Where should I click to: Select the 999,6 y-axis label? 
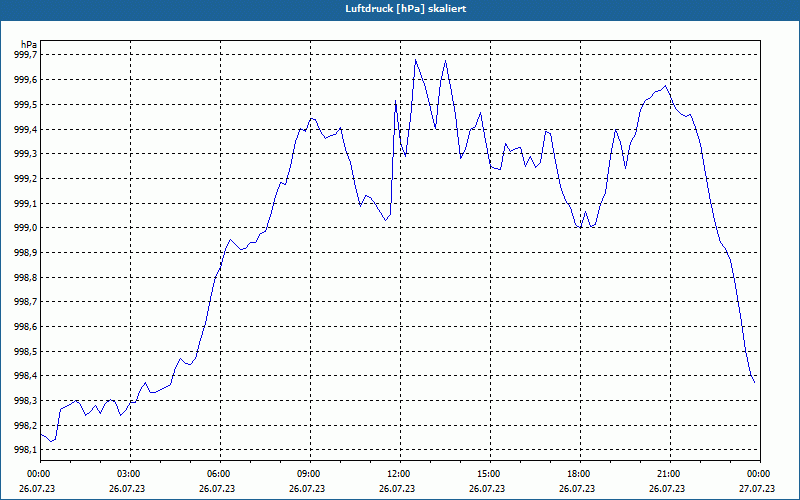(25, 80)
